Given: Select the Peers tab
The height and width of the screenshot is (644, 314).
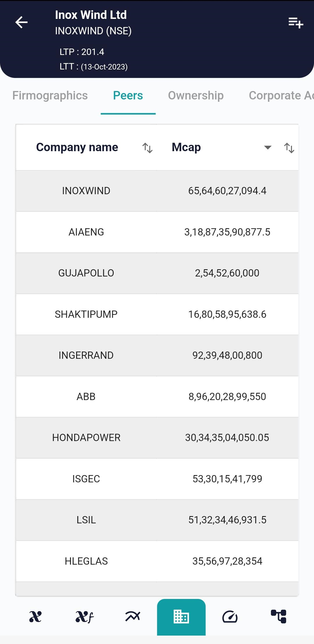Looking at the screenshot, I should (x=128, y=96).
